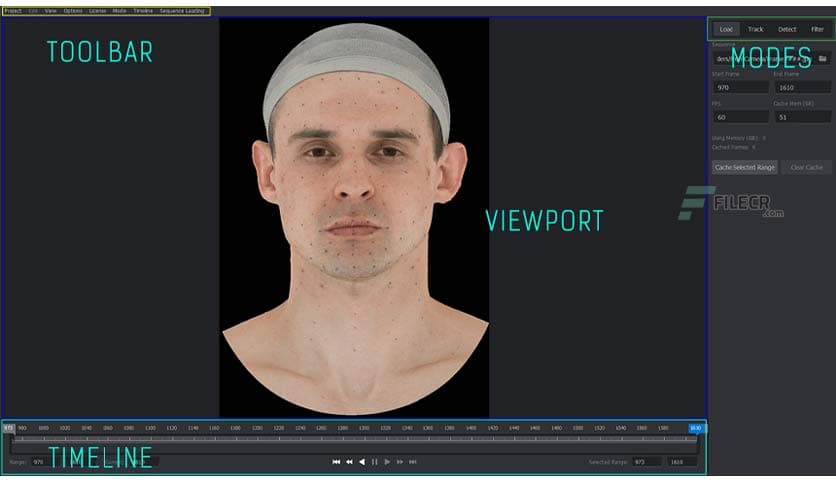This screenshot has width=836, height=484.
Task: Open the sequence folder browse icon
Action: (x=822, y=59)
